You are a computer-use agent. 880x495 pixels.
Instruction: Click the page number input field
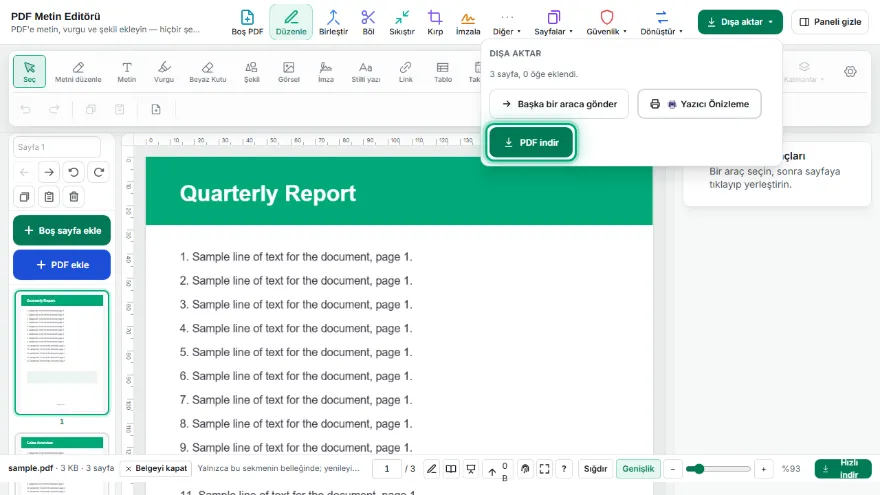click(387, 469)
